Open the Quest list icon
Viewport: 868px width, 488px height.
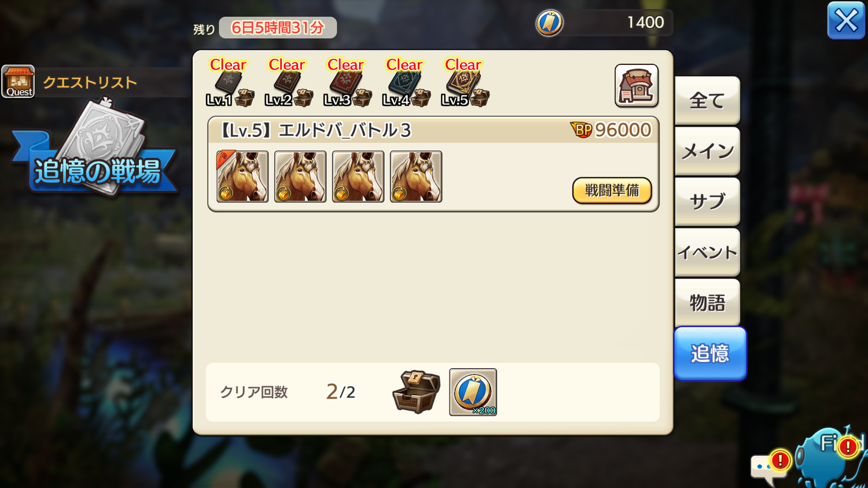18,82
